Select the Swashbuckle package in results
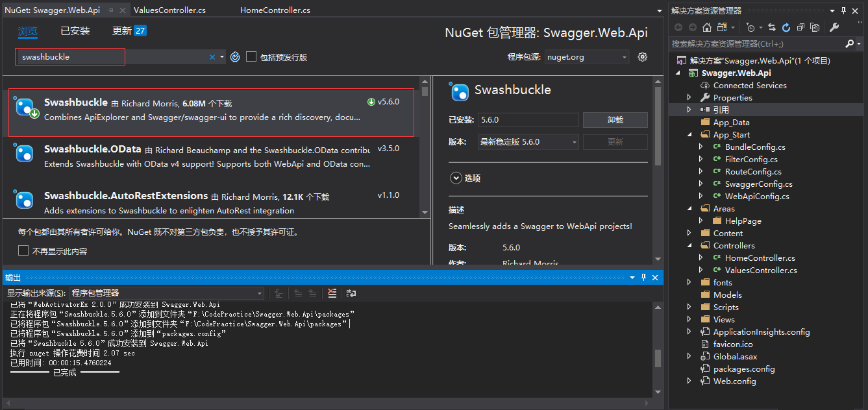 (212, 112)
